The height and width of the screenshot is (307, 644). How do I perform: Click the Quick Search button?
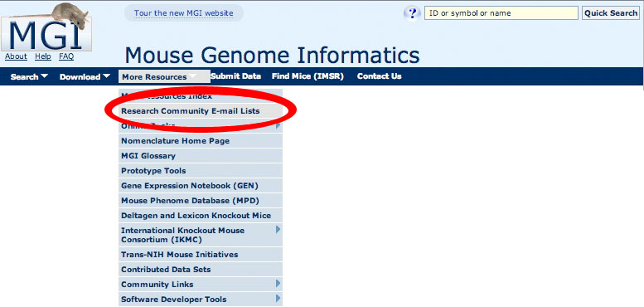(611, 13)
